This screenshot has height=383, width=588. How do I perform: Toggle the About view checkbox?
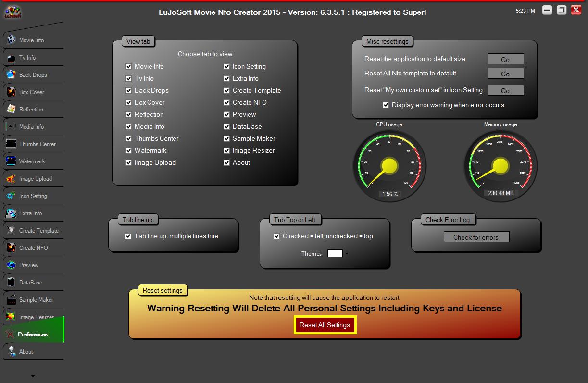click(x=226, y=162)
